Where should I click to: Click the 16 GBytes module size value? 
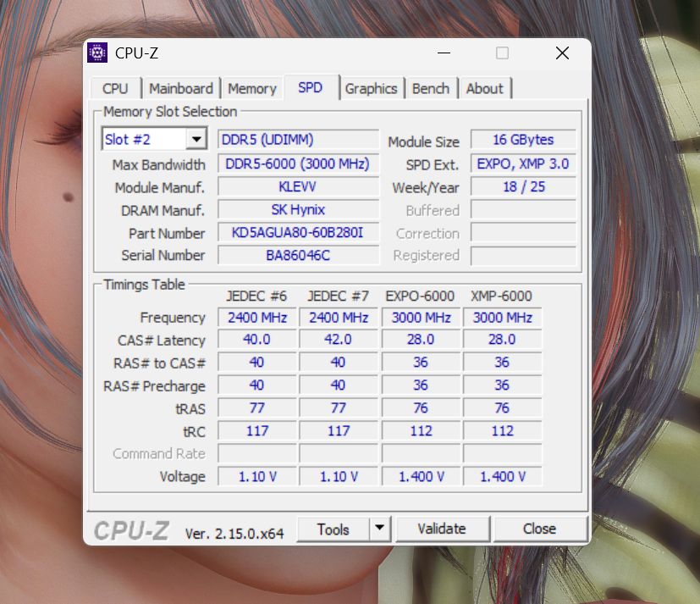pos(523,140)
